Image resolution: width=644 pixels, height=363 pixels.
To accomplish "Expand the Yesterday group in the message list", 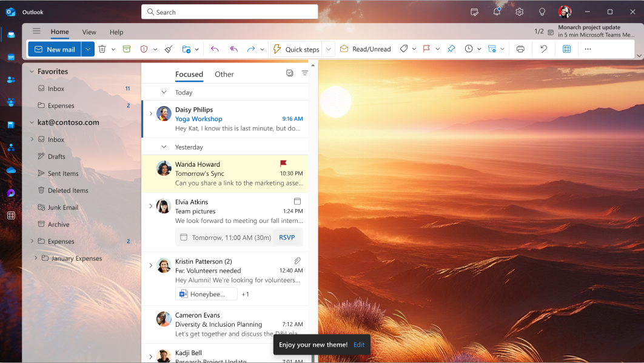I will pos(163,147).
